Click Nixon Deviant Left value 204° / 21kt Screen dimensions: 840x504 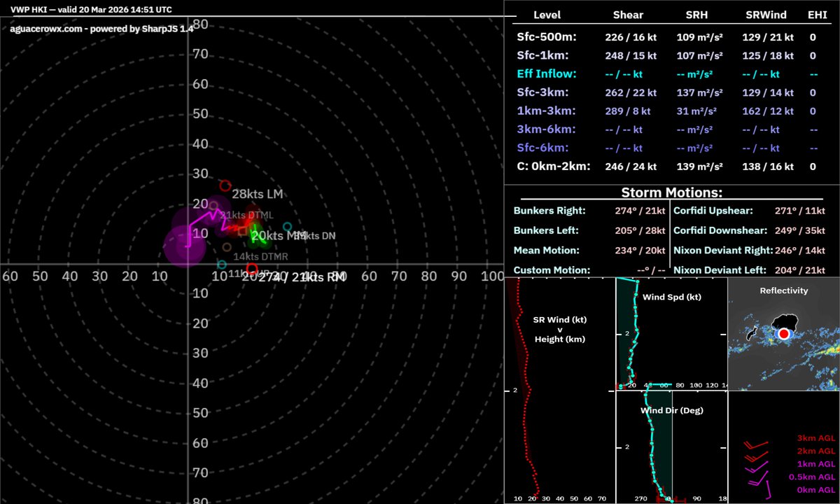coord(801,269)
